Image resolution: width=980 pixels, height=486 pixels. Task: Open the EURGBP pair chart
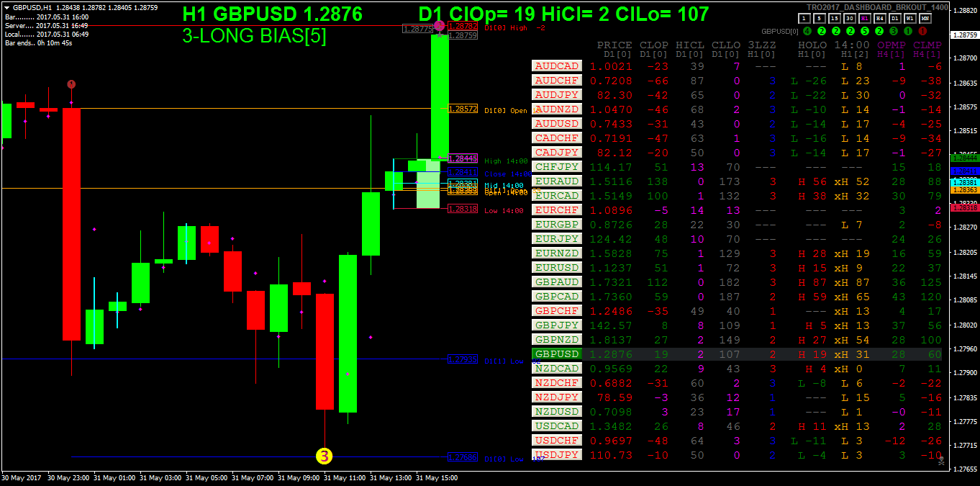tap(557, 224)
